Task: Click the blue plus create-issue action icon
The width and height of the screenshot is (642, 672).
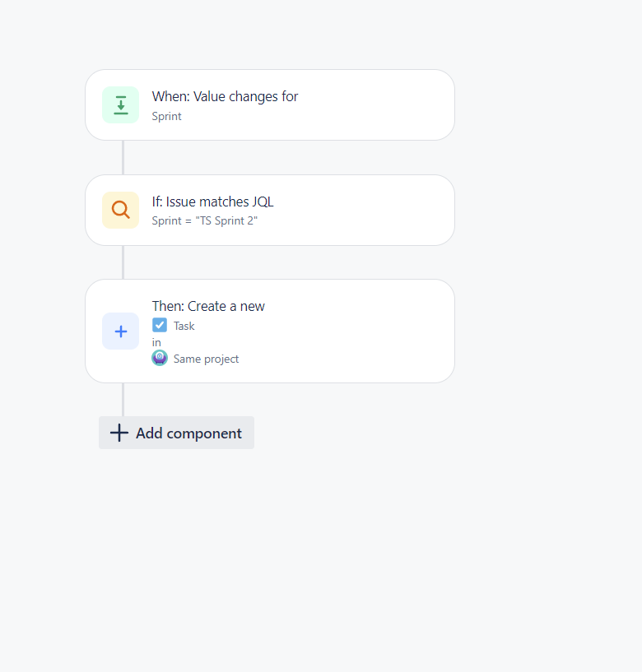Action: click(120, 331)
